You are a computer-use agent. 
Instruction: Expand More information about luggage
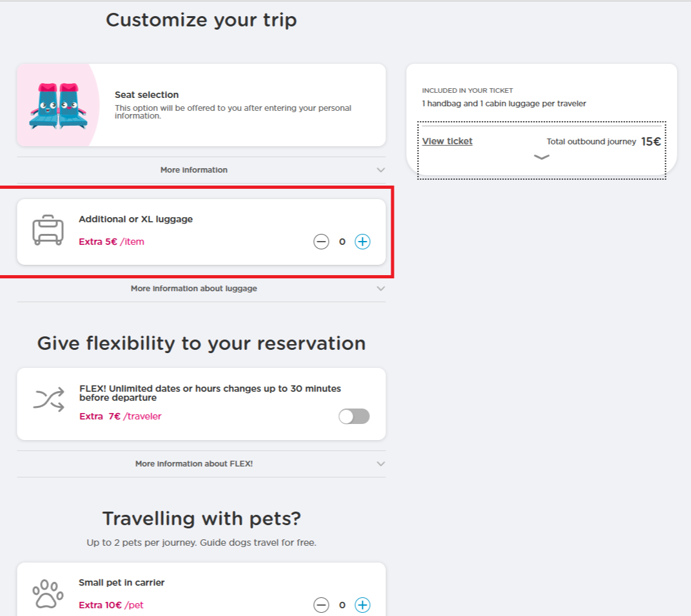(194, 289)
